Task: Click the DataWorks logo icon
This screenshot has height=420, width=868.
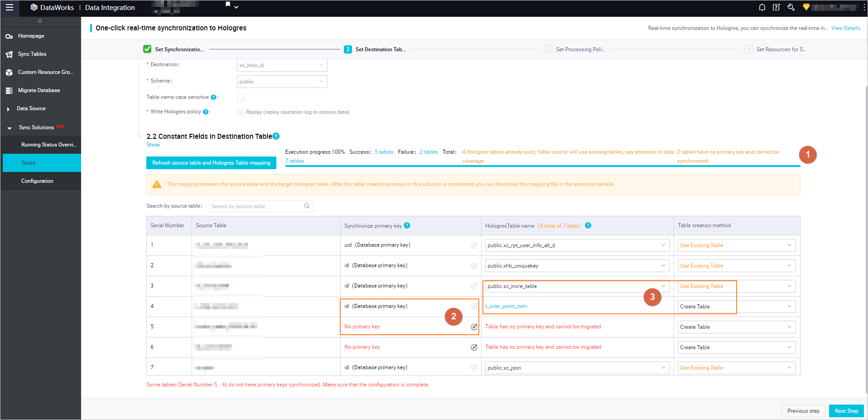Action: [x=34, y=7]
